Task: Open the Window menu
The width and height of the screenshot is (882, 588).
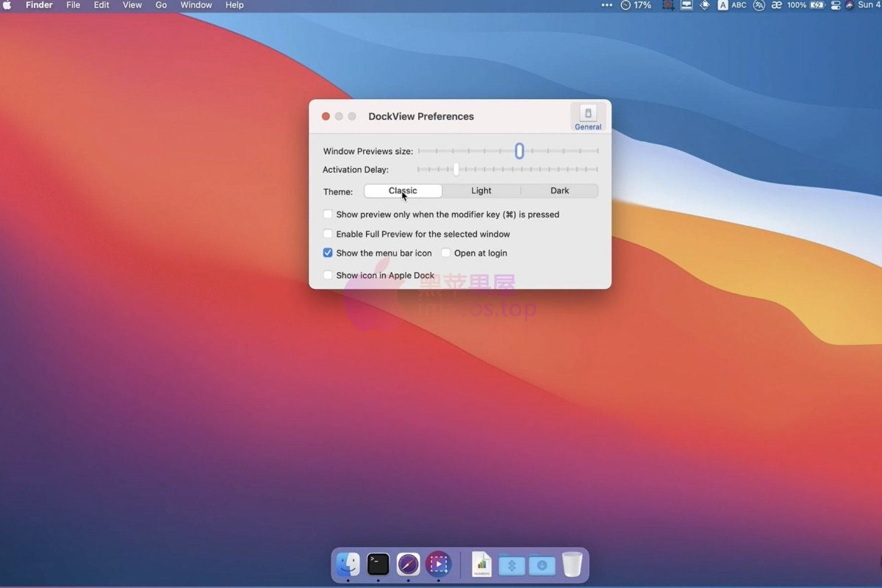Action: tap(196, 5)
